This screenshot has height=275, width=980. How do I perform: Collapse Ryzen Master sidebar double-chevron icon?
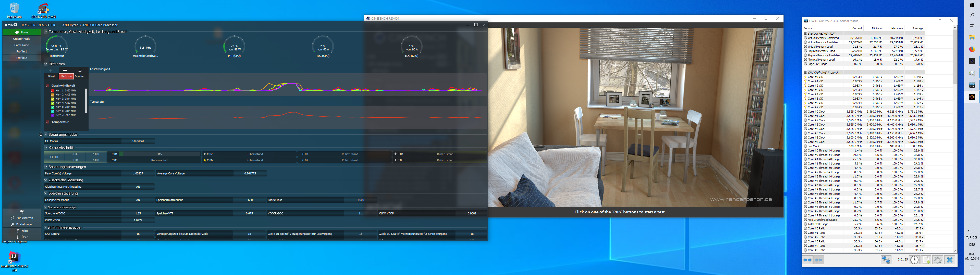point(41,134)
